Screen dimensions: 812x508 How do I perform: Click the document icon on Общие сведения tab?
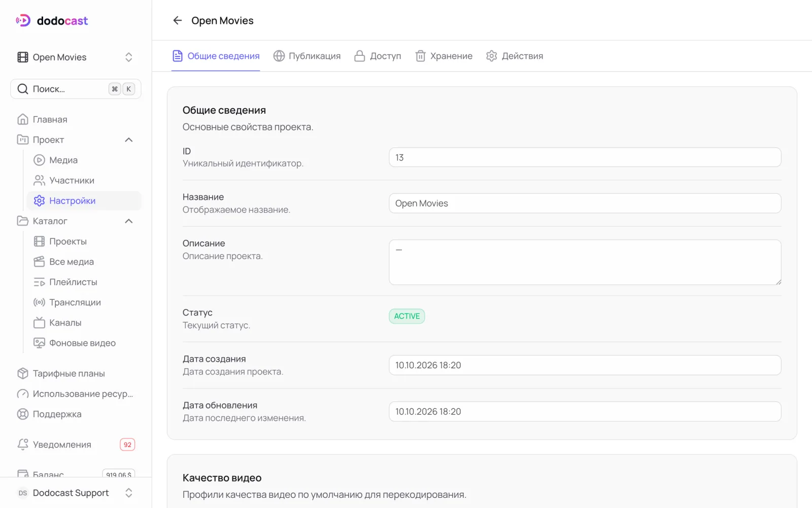click(x=178, y=56)
